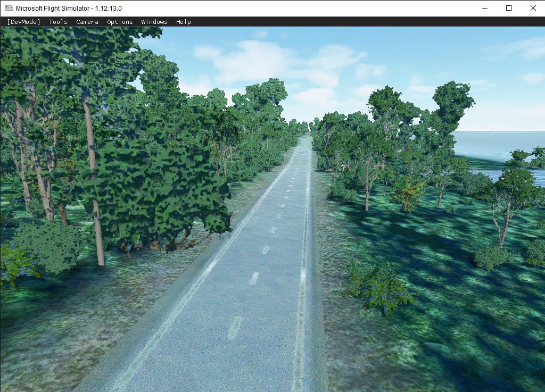
Task: Maximize the Flight Simulator window
Action: 509,8
